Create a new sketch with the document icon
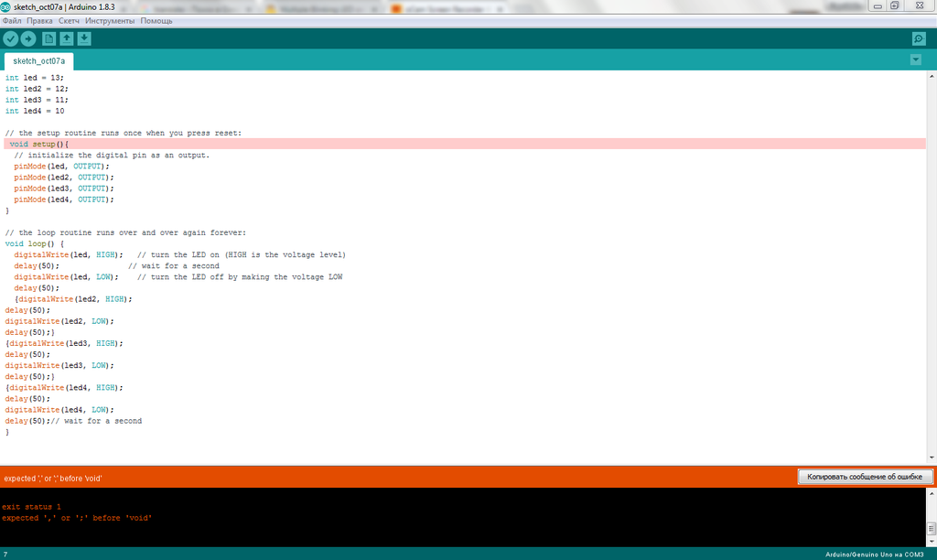This screenshot has width=937, height=560. click(x=50, y=38)
